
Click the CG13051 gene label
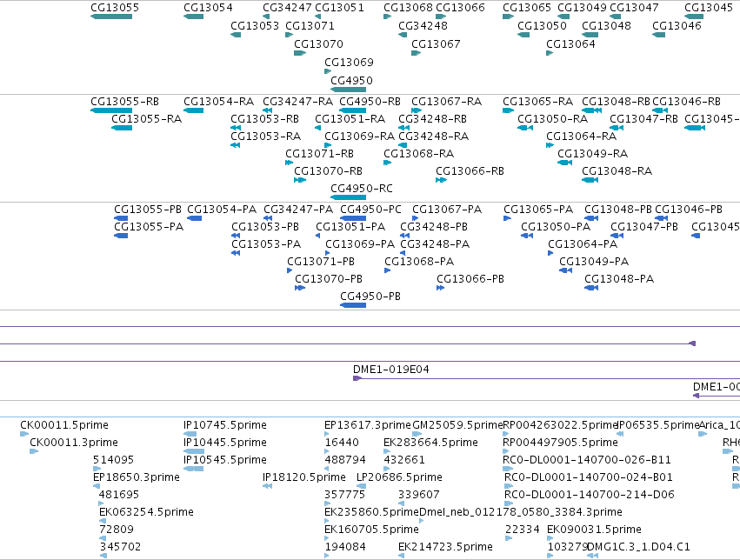point(339,8)
